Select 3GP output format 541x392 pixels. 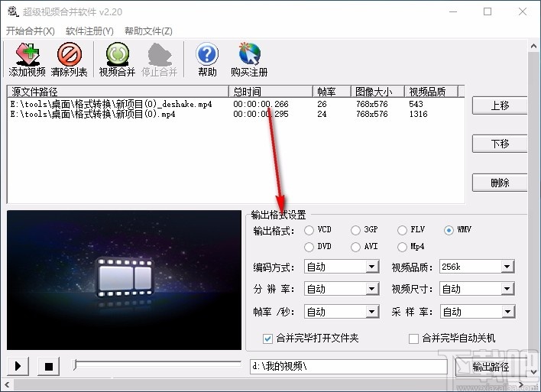tap(355, 230)
